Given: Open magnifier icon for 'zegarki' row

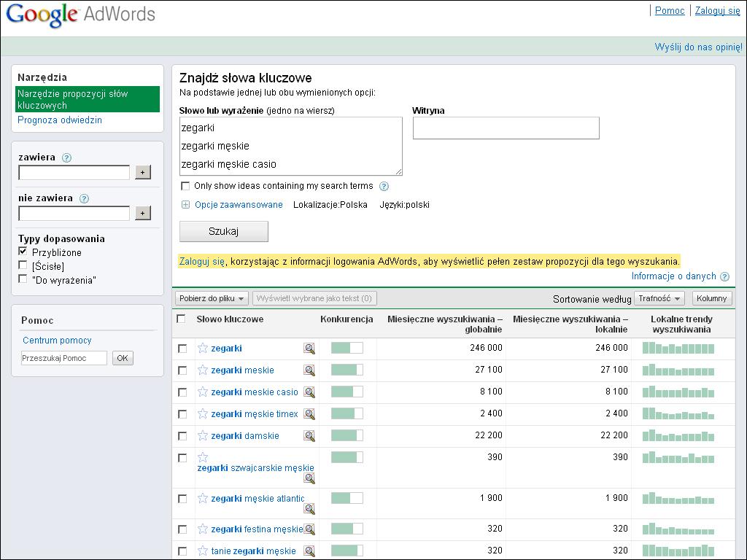Looking at the screenshot, I should click(309, 349).
